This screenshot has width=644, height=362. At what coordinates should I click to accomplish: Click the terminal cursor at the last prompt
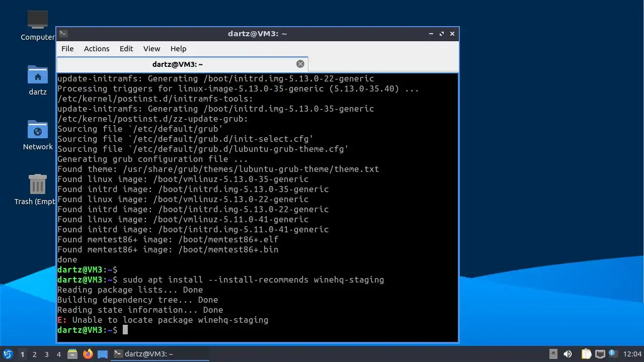point(125,330)
